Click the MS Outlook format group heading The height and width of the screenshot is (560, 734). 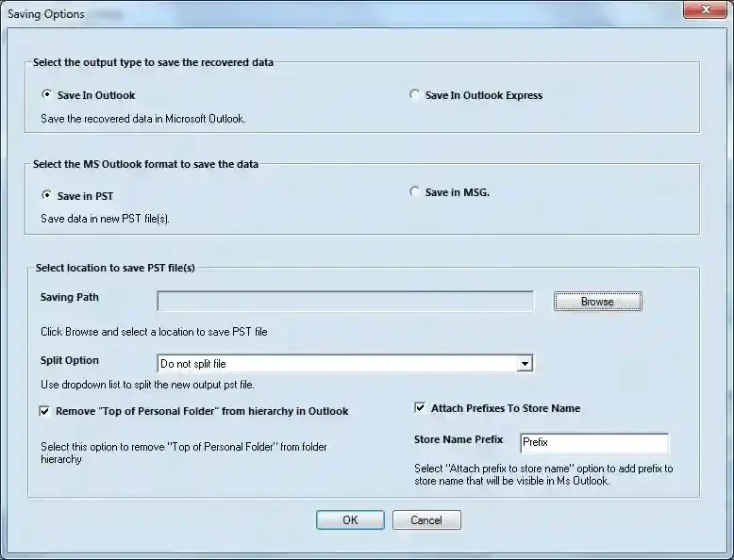(x=145, y=163)
